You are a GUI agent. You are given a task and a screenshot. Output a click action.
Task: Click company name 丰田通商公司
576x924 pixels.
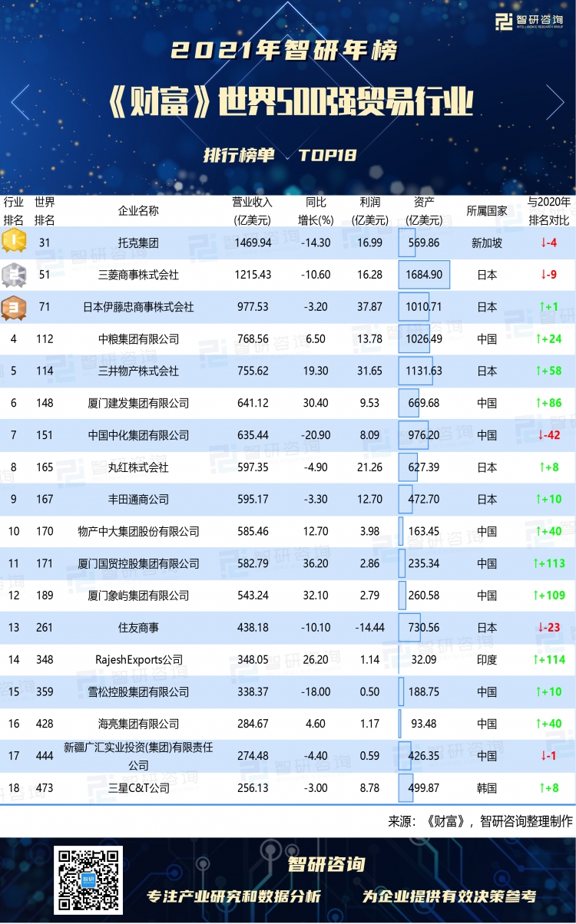138,499
